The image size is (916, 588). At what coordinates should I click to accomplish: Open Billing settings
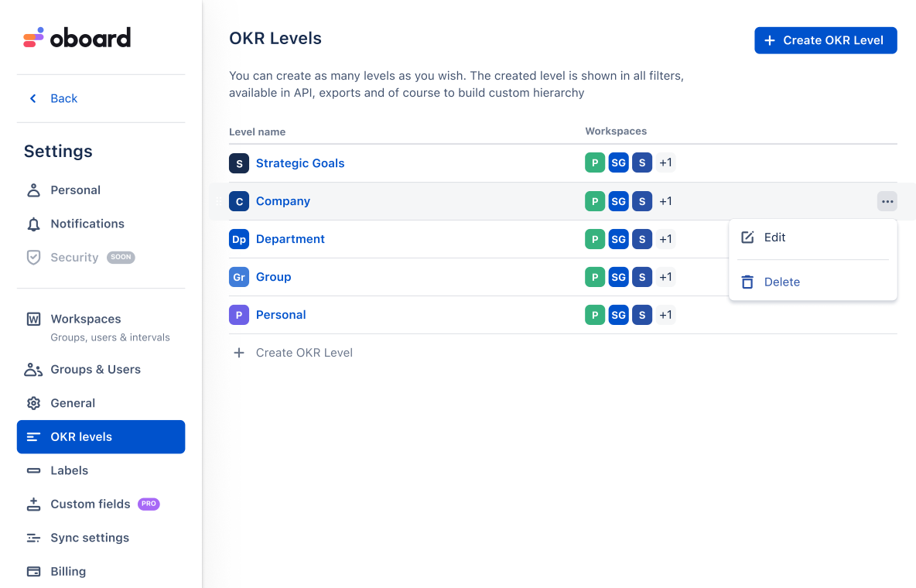[68, 572]
